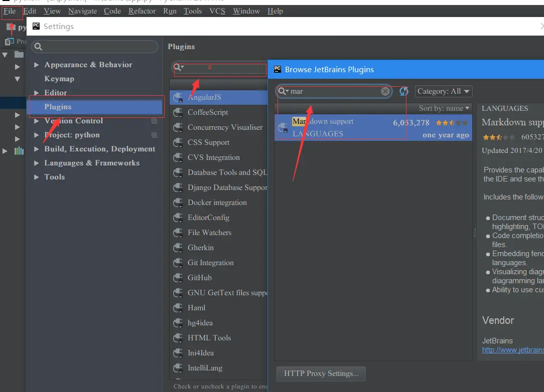Expand Languages & Frameworks section
Screen dimensions: 544x392
click(x=37, y=163)
